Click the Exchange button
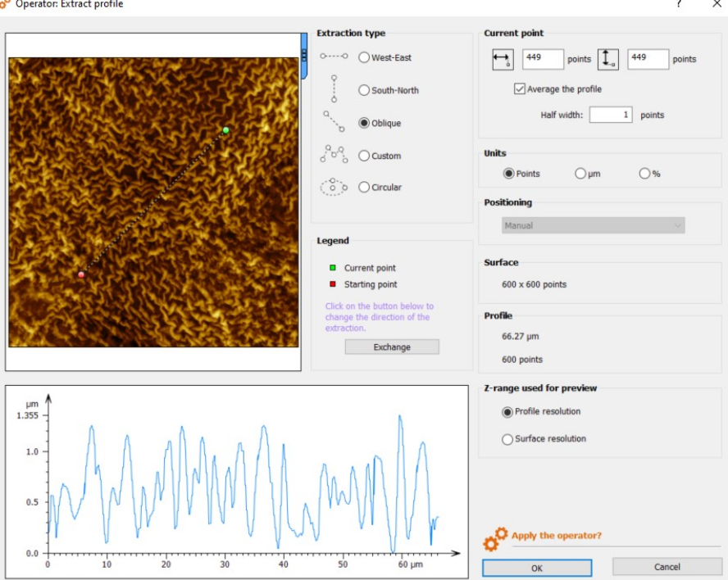Screen dimensions: 728x580 (x=392, y=347)
